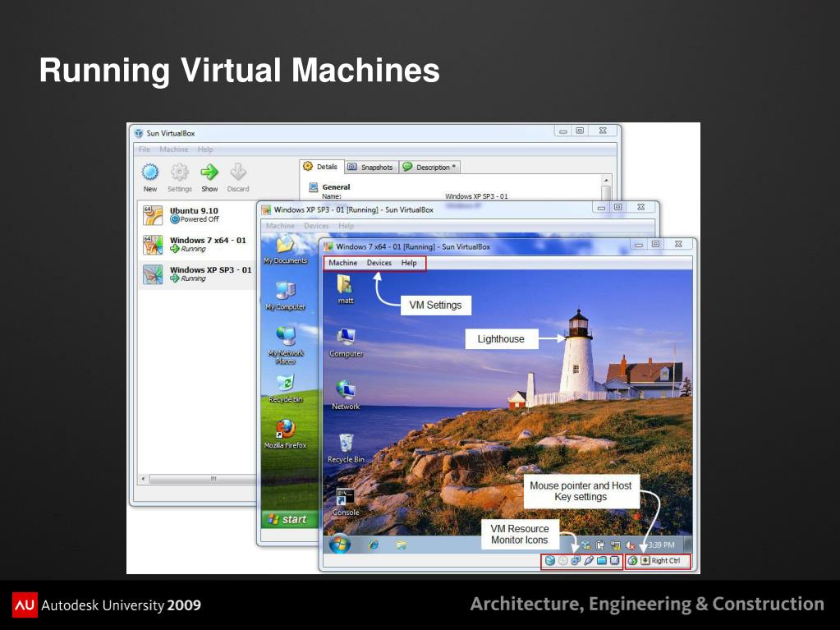840x630 pixels.
Task: Open Devices menu in Windows 7 VM window
Action: coord(379,263)
